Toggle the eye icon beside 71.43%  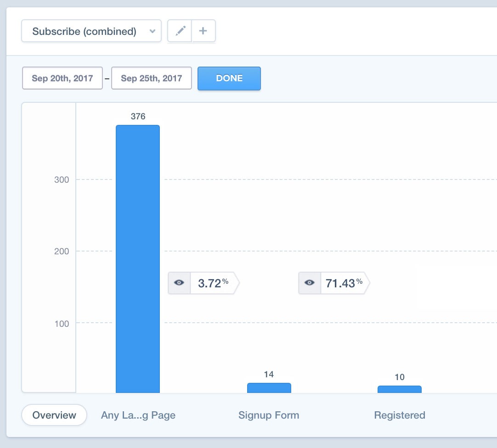pyautogui.click(x=310, y=283)
